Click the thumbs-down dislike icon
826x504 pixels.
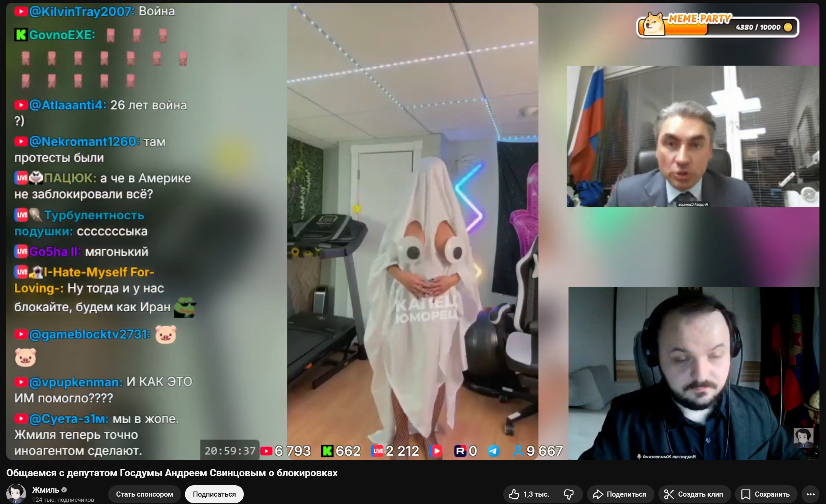coord(569,494)
